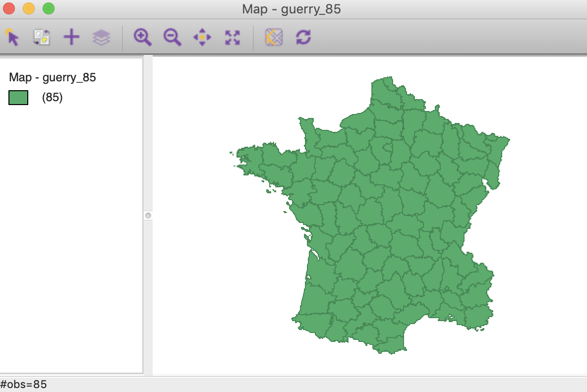Click the Invert Selection icon
This screenshot has width=587, height=392.
42,37
